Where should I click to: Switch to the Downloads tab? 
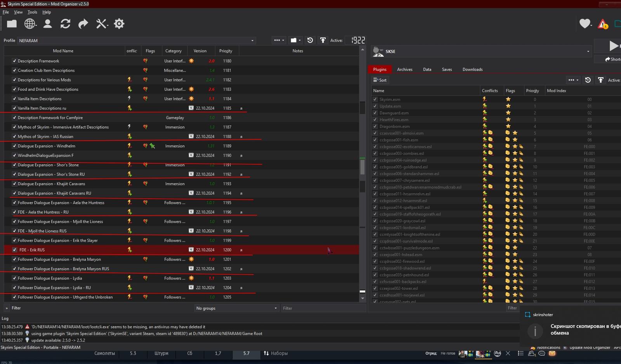pyautogui.click(x=472, y=69)
